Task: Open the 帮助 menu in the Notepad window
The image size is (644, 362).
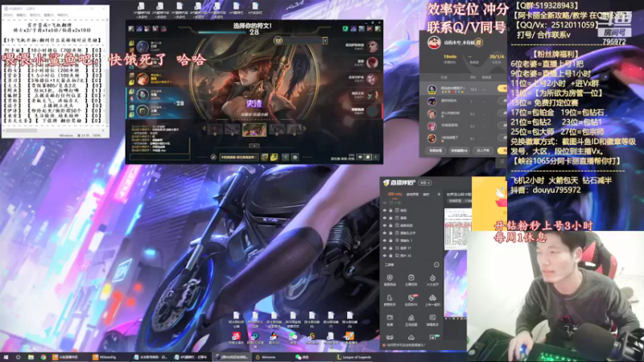Action: [x=63, y=14]
